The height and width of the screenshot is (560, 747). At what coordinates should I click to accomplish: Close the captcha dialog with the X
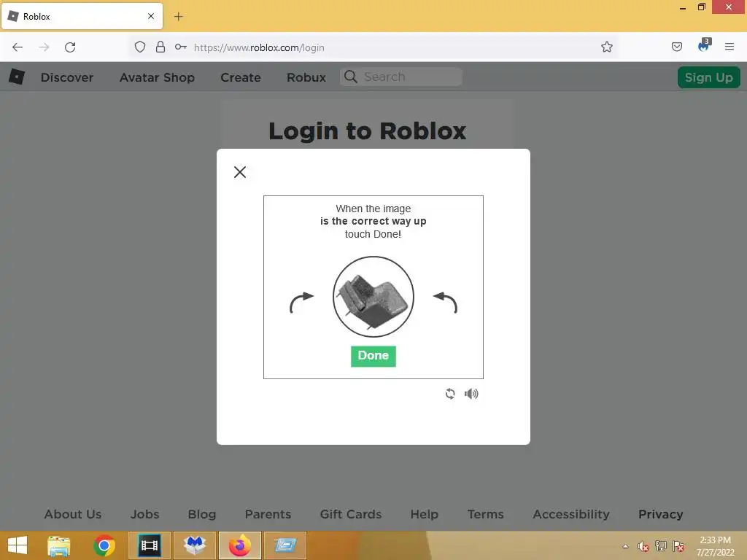(240, 172)
